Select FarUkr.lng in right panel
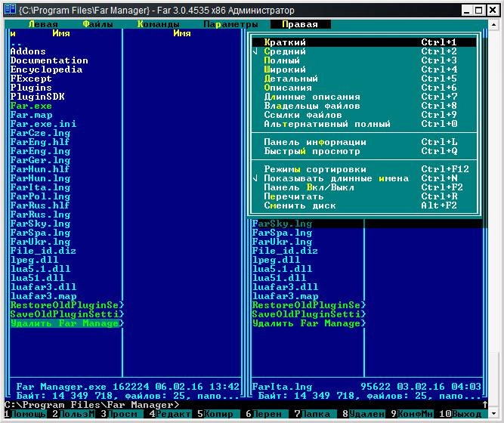Image resolution: width=504 pixels, height=423 pixels. 282,242
